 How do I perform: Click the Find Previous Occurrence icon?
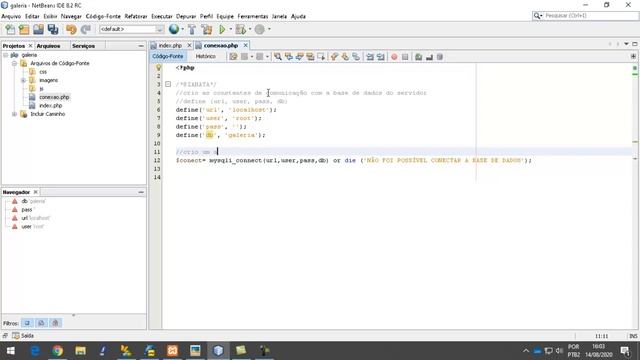[289, 57]
